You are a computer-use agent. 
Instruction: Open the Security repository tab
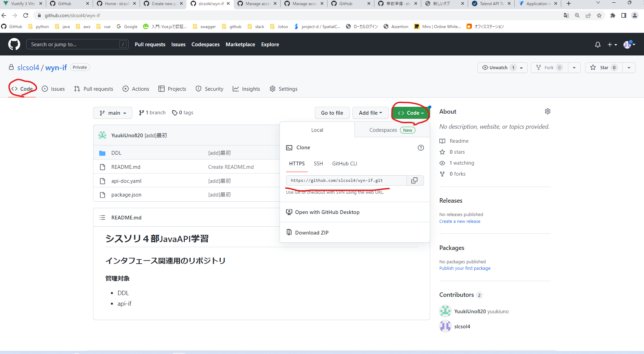click(x=209, y=89)
